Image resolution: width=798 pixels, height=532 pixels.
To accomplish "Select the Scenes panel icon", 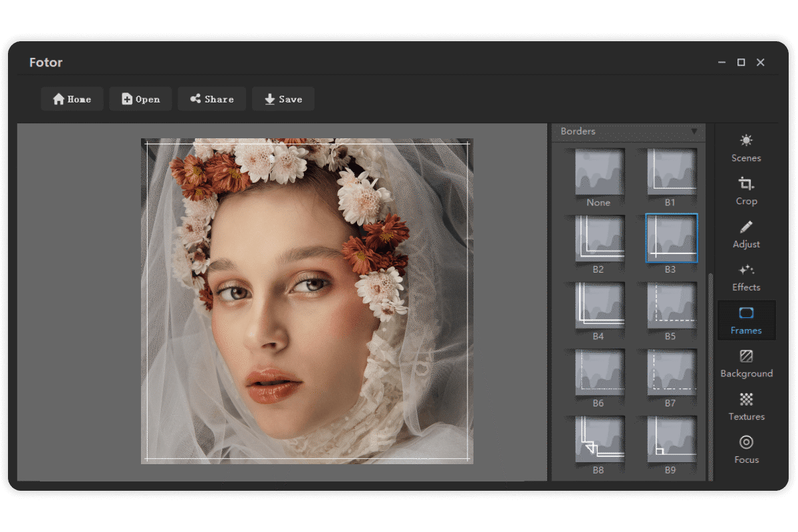I will click(745, 148).
